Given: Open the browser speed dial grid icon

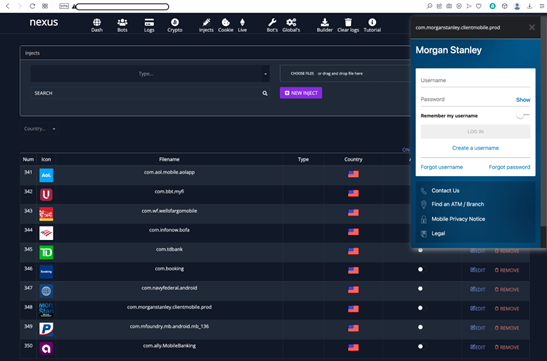Looking at the screenshot, I should pyautogui.click(x=45, y=6).
